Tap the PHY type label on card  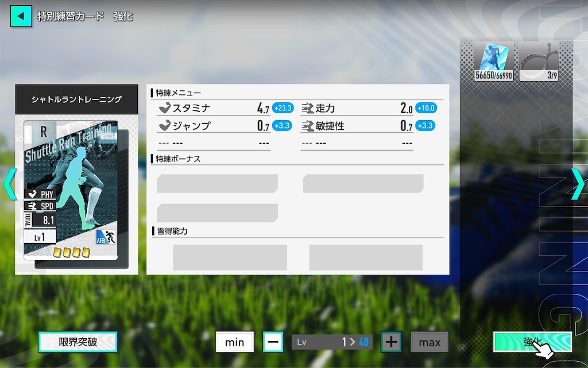coord(41,194)
